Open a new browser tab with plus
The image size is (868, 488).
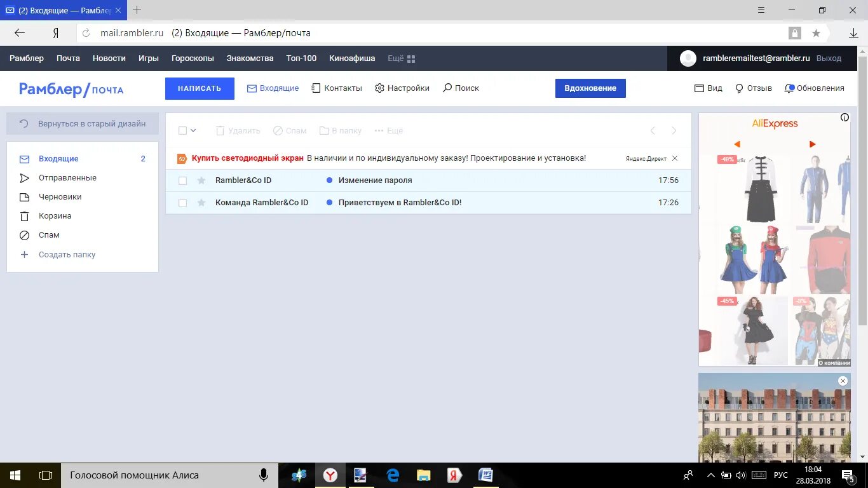pos(137,10)
